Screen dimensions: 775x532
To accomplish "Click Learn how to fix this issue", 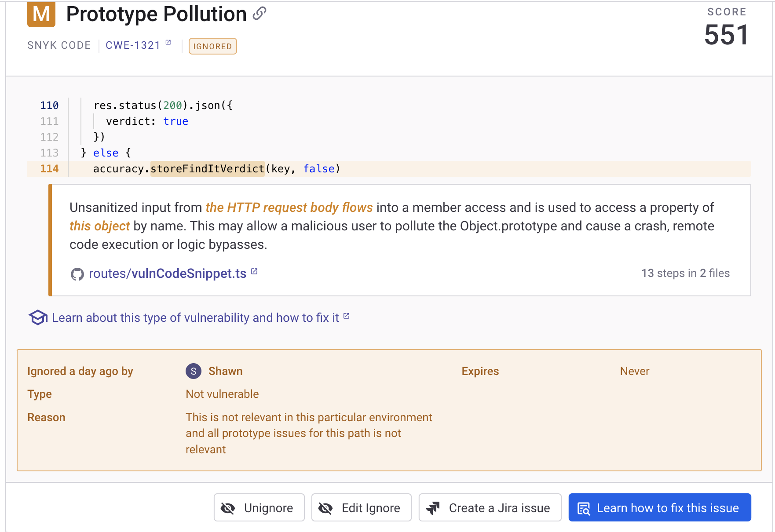I will (x=660, y=507).
